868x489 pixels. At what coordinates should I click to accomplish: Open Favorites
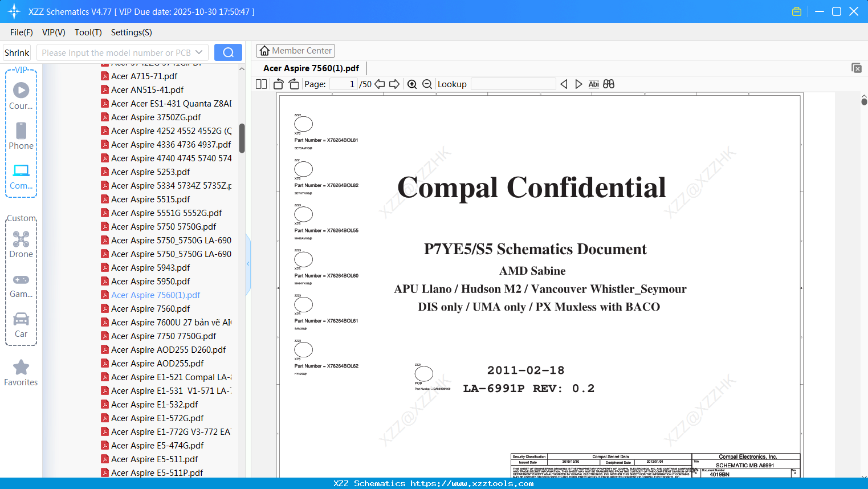click(21, 373)
